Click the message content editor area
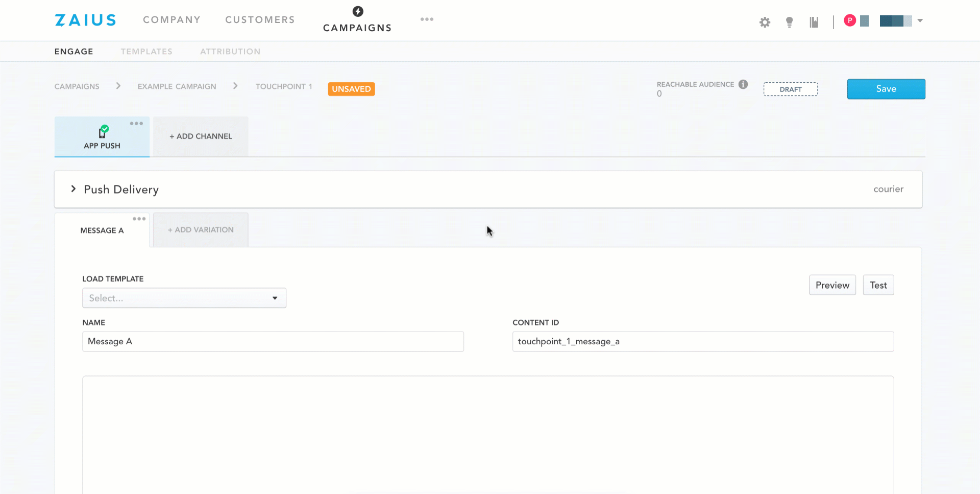Screen dimensions: 980x494 (488, 435)
